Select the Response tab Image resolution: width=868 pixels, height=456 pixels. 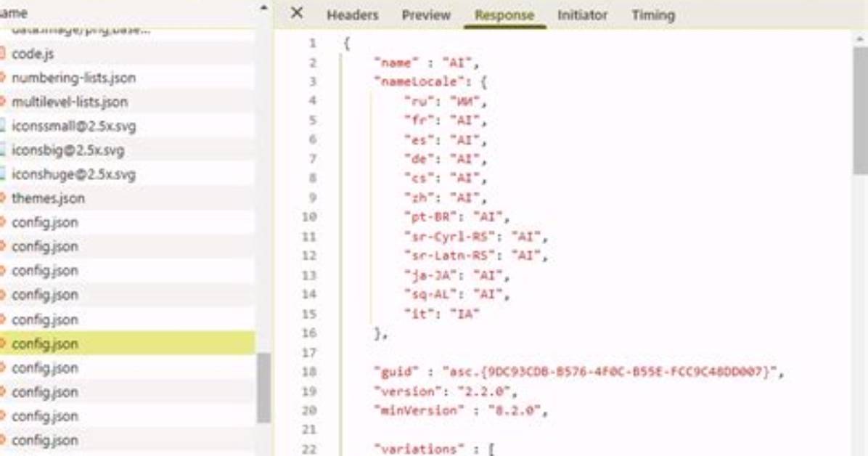point(504,15)
